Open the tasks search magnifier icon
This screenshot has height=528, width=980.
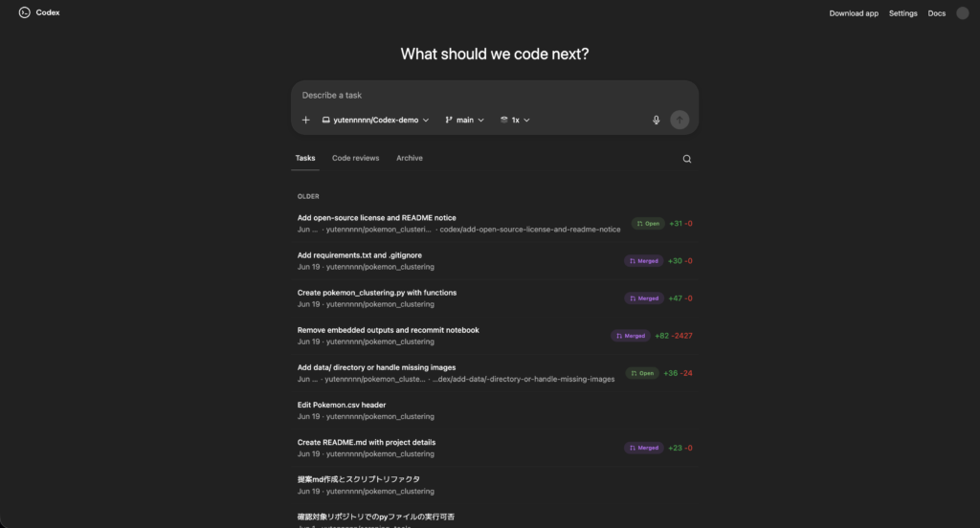pos(687,159)
